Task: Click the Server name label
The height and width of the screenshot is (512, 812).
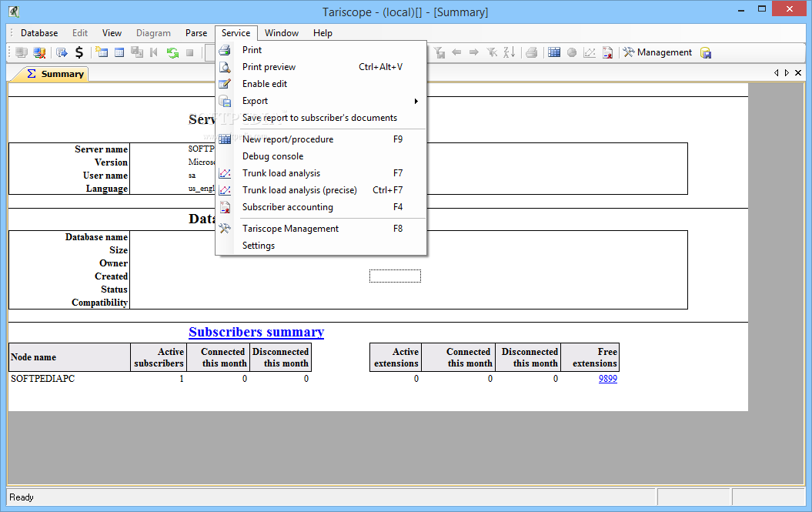Action: click(101, 149)
